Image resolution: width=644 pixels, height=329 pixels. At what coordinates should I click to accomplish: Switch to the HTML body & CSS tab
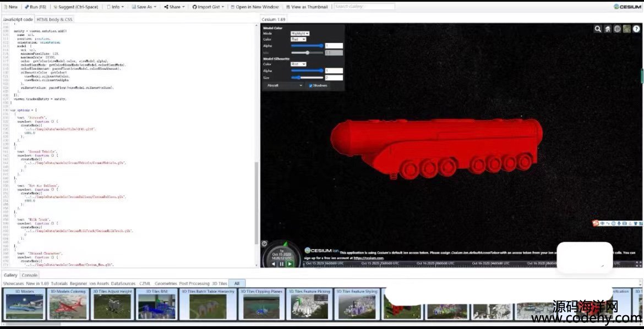click(x=54, y=19)
